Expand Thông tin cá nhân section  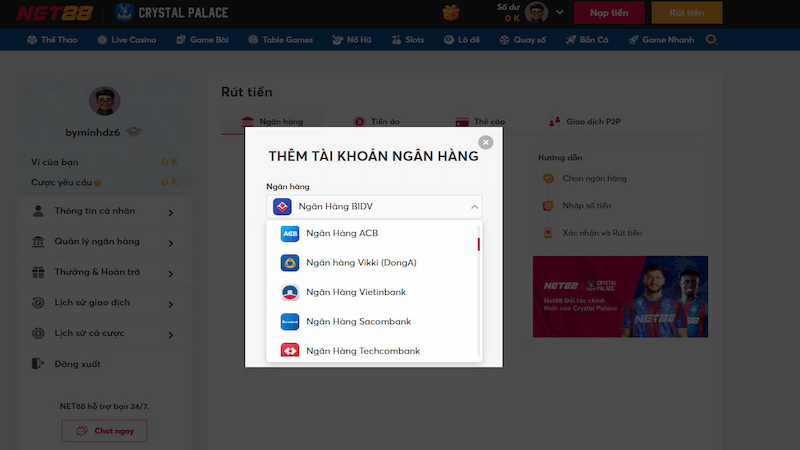click(100, 212)
